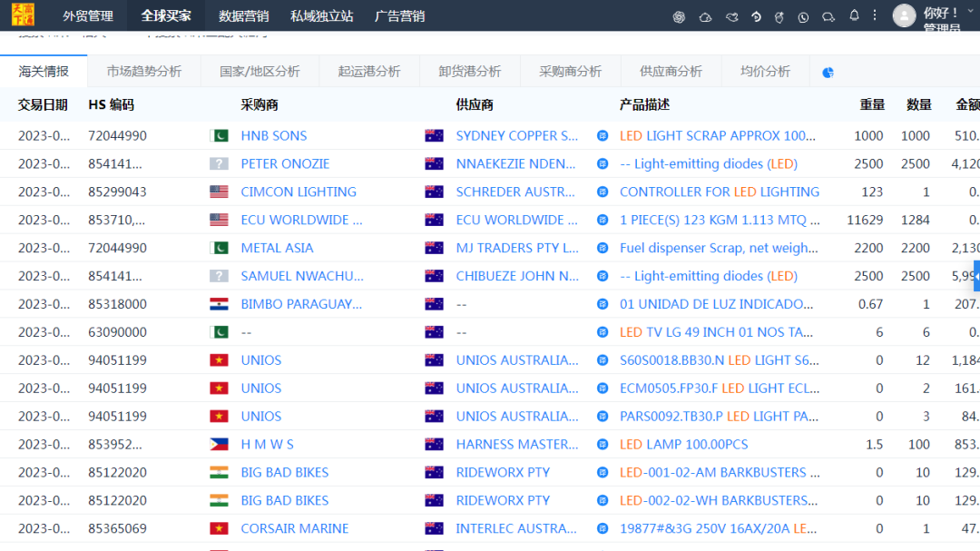Open detail icon for LED-002-02-WH BARKBUSTERS row

[603, 500]
